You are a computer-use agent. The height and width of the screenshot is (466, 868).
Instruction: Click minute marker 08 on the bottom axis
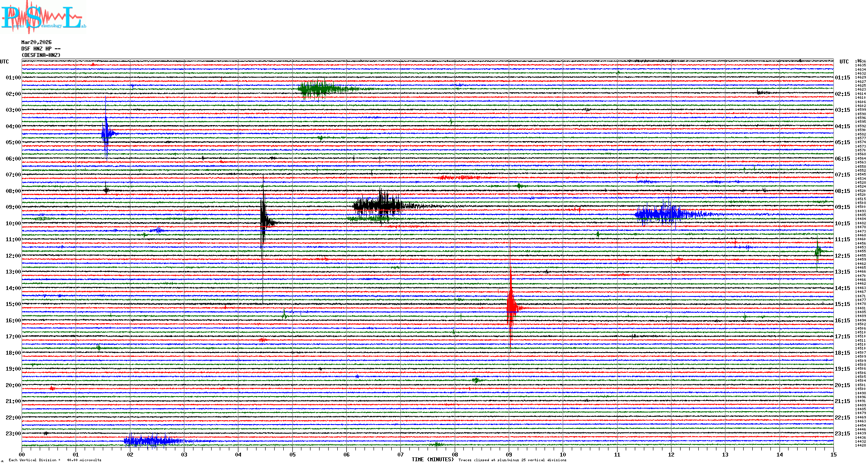[x=455, y=454]
